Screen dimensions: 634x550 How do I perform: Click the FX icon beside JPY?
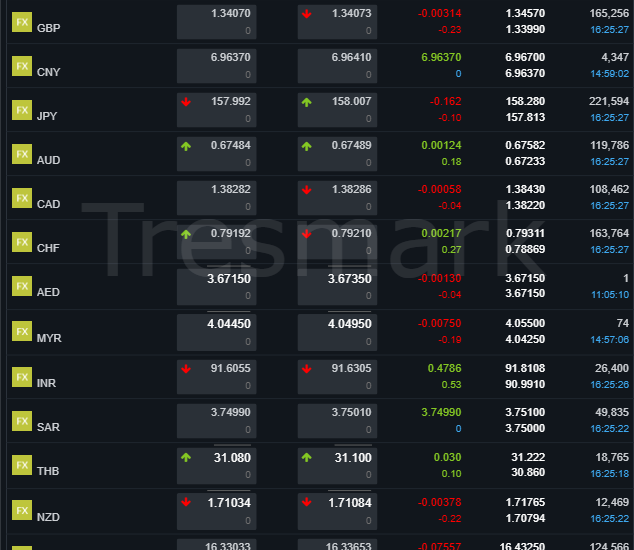[x=22, y=110]
